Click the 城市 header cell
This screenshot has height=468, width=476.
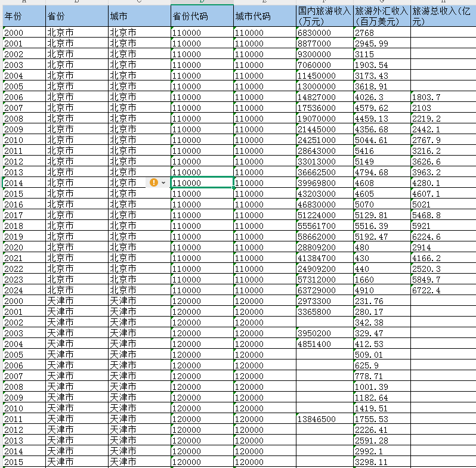[x=139, y=16]
